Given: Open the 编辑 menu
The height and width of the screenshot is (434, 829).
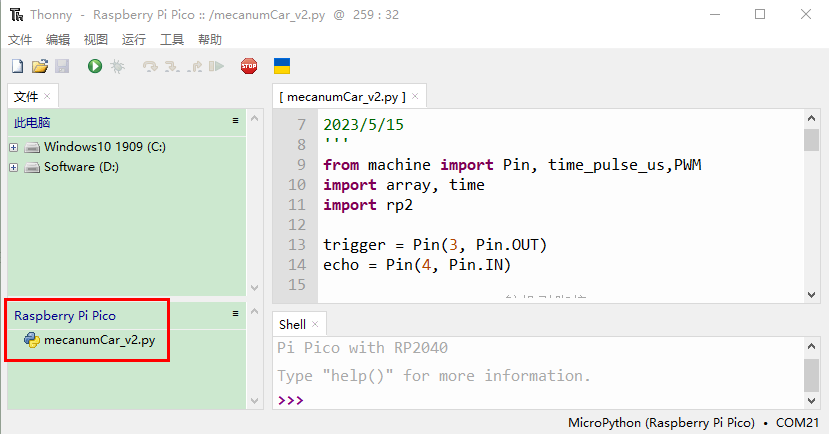Looking at the screenshot, I should [58, 40].
